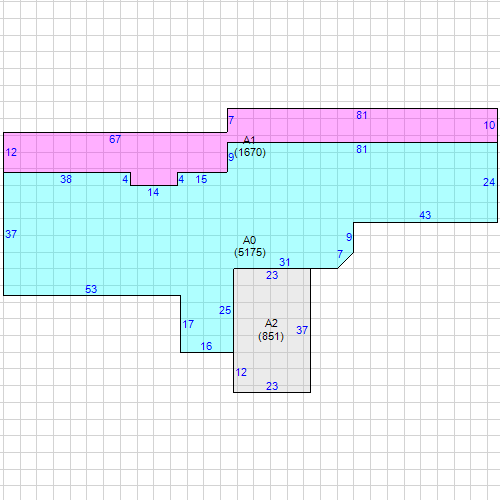Click the 12 dimension inside gray area

pyautogui.click(x=241, y=372)
